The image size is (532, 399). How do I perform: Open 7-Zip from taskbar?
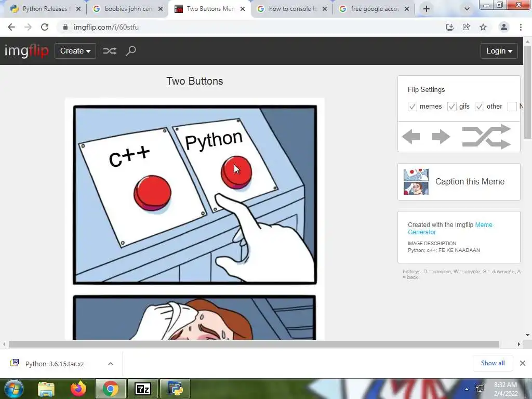pos(143,389)
